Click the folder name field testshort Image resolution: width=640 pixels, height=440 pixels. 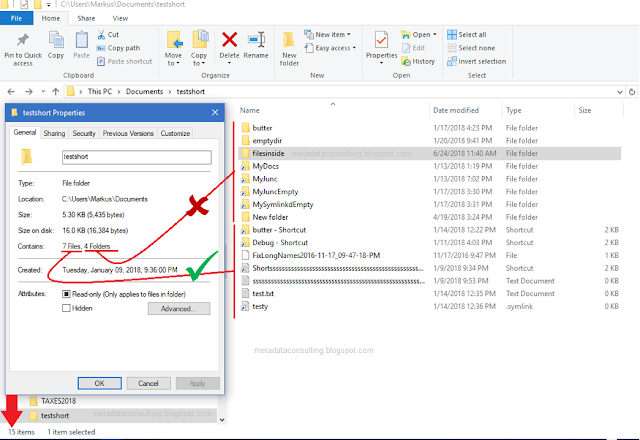[137, 157]
